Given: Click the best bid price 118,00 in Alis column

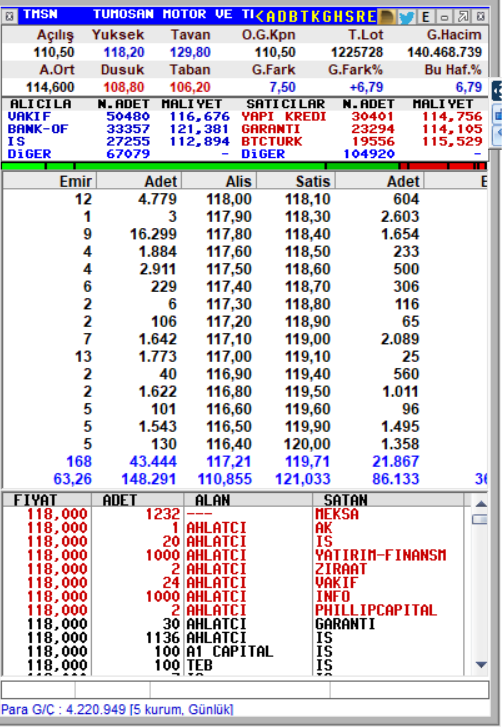Looking at the screenshot, I should [x=229, y=199].
